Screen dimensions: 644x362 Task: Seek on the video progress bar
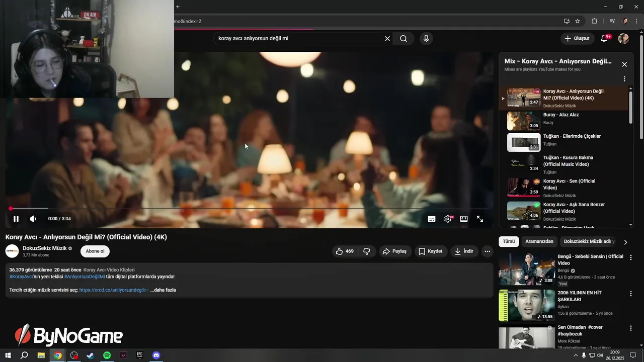click(x=249, y=208)
